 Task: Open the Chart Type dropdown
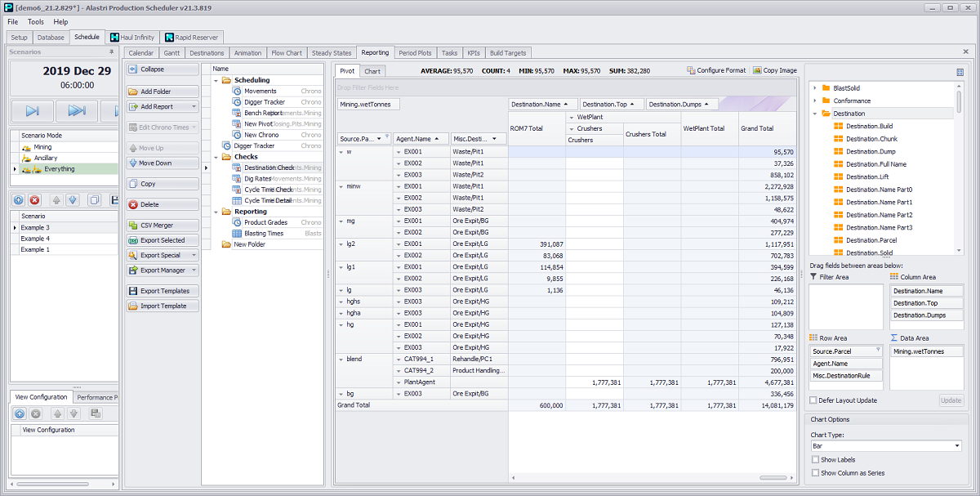tap(956, 446)
